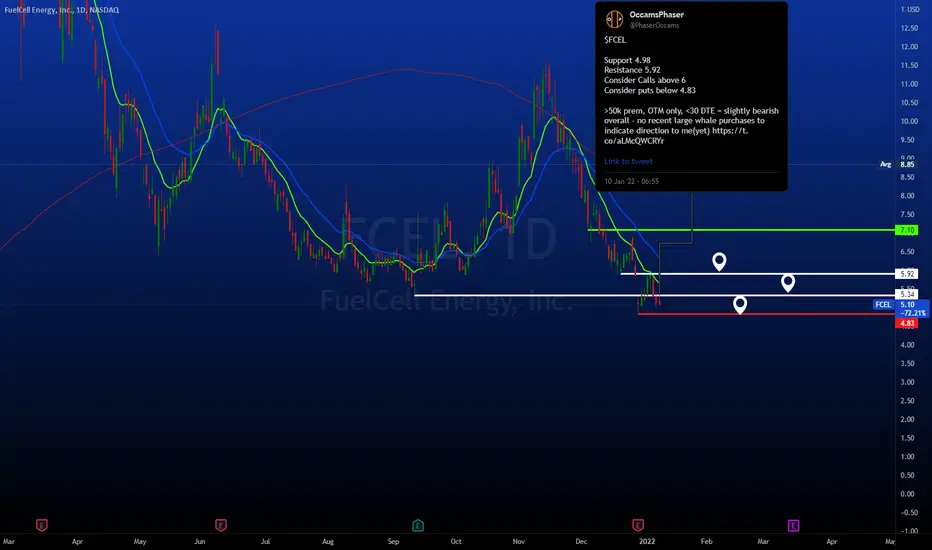Click the 'Jul' label on the time axis
Screen dimensions: 932x550
(265, 542)
